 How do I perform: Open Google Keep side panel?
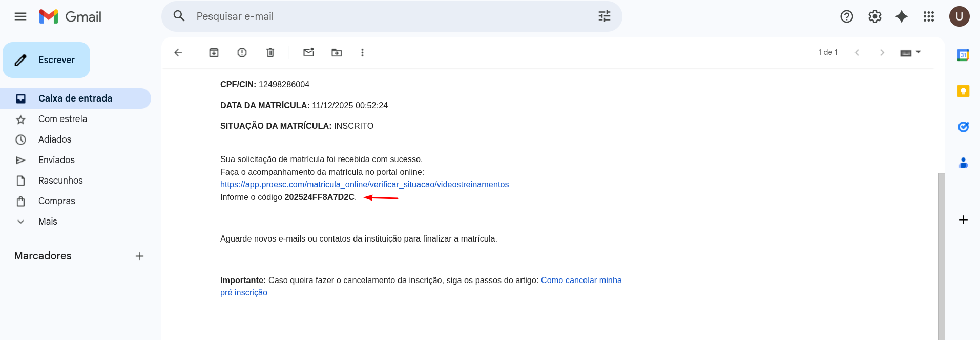tap(963, 91)
